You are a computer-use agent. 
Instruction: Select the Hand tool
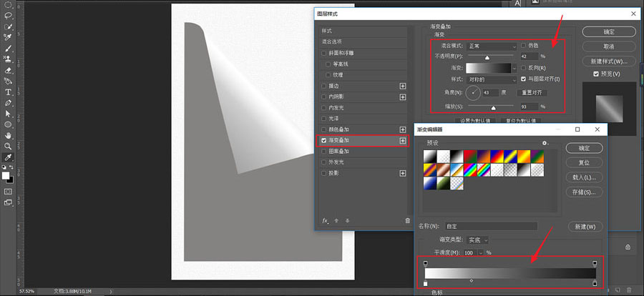[x=8, y=135]
